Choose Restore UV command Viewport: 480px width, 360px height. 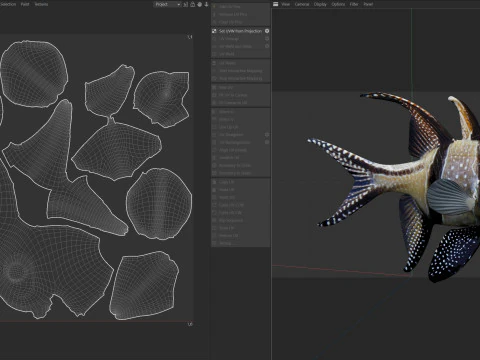pyautogui.click(x=240, y=236)
